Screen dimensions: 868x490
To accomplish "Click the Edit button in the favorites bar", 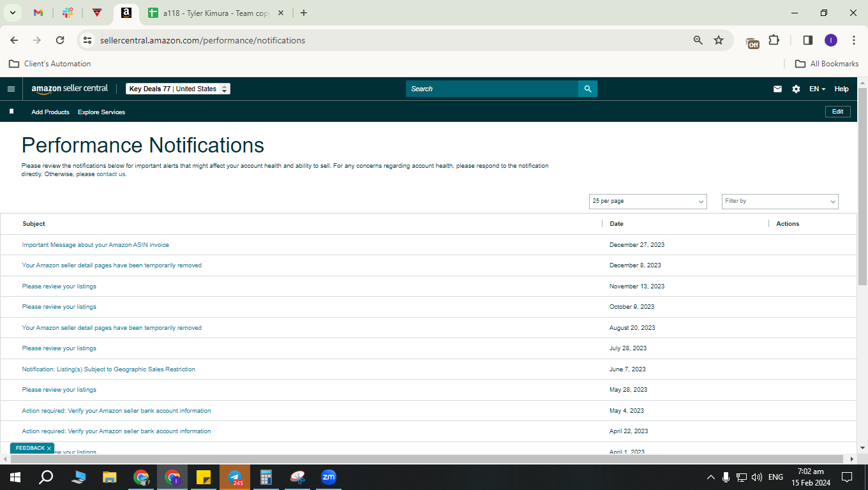I will click(838, 112).
